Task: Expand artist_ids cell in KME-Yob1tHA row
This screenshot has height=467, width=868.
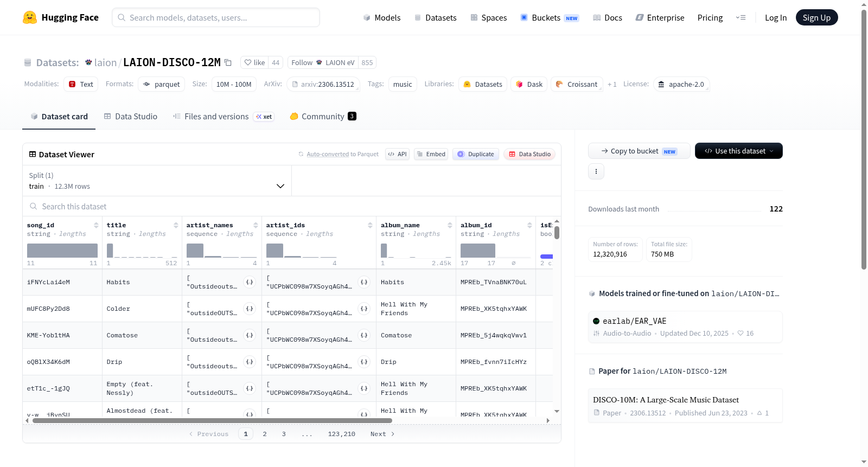Action: coord(364,335)
